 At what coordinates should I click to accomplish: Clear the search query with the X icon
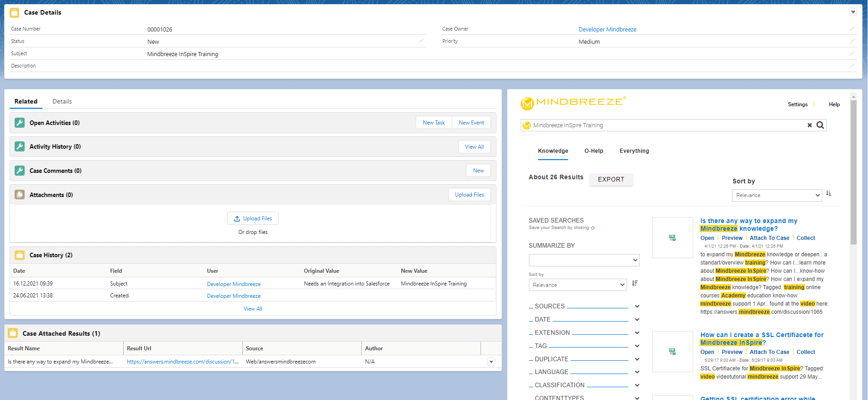(810, 125)
